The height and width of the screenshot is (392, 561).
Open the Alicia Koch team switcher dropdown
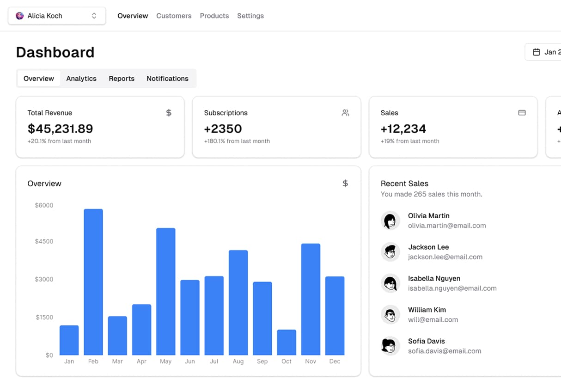coord(56,16)
